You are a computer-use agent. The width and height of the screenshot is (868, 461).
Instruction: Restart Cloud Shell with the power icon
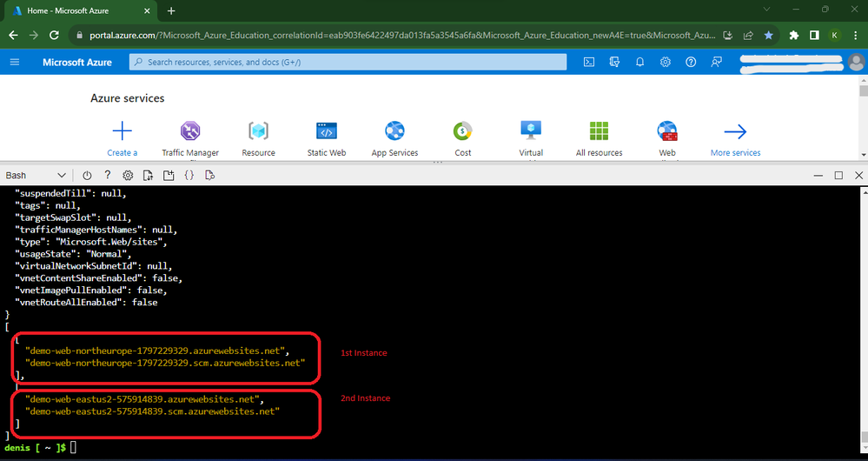87,175
